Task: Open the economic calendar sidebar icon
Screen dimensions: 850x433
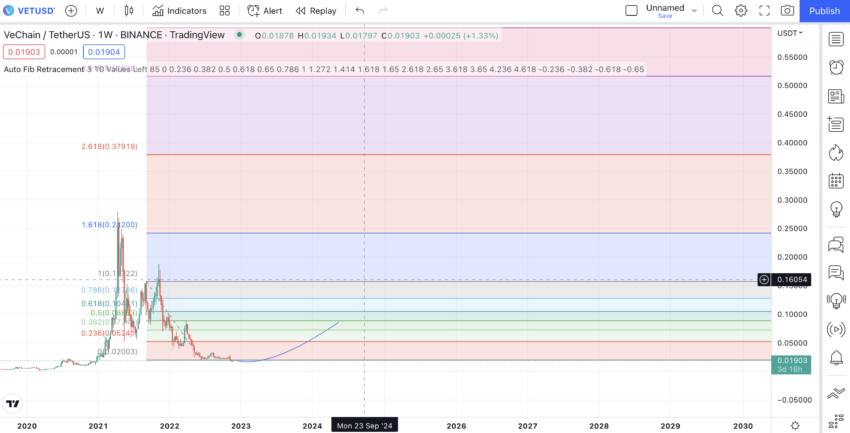Action: click(x=836, y=181)
